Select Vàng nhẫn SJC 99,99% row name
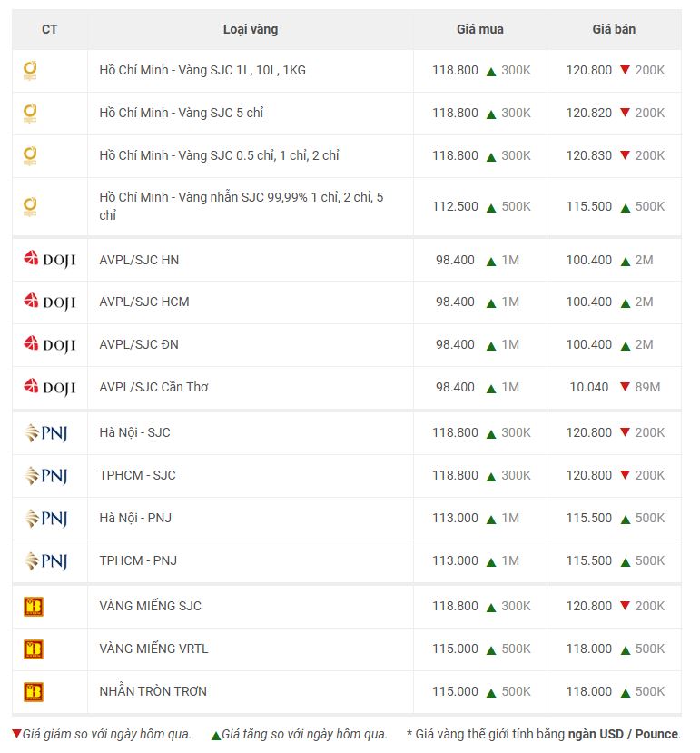 pos(241,206)
